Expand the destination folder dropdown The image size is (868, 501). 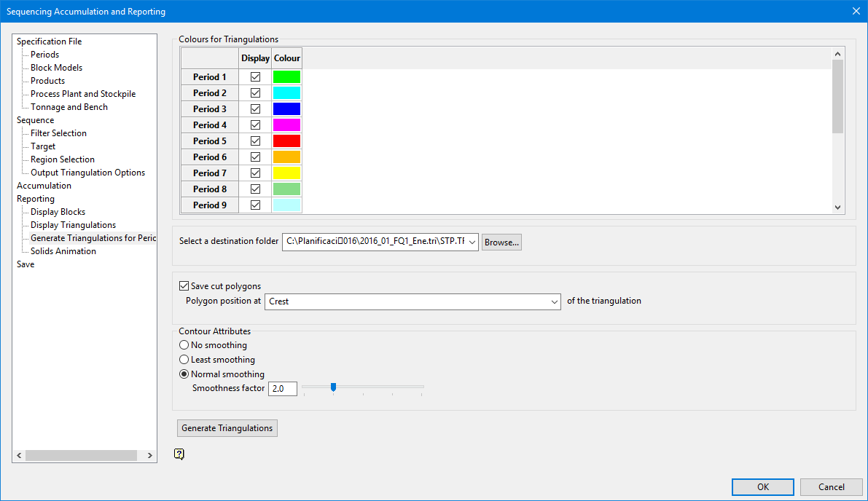point(472,242)
